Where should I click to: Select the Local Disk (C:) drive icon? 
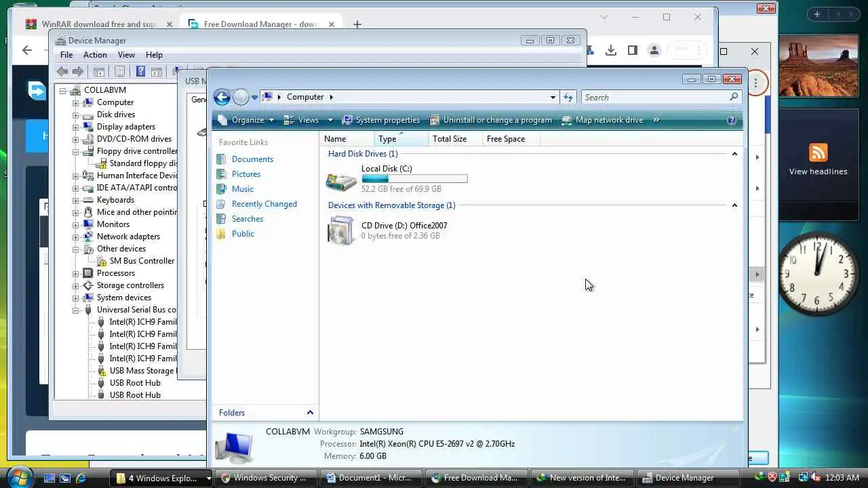340,180
